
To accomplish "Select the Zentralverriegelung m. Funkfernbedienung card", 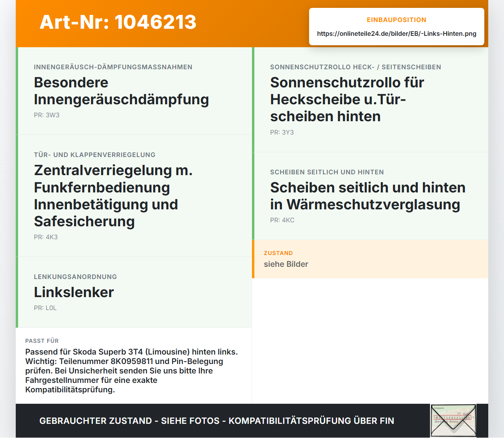I will (134, 196).
